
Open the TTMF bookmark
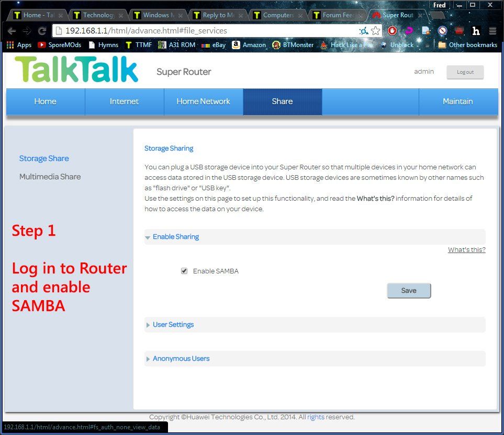coord(139,45)
